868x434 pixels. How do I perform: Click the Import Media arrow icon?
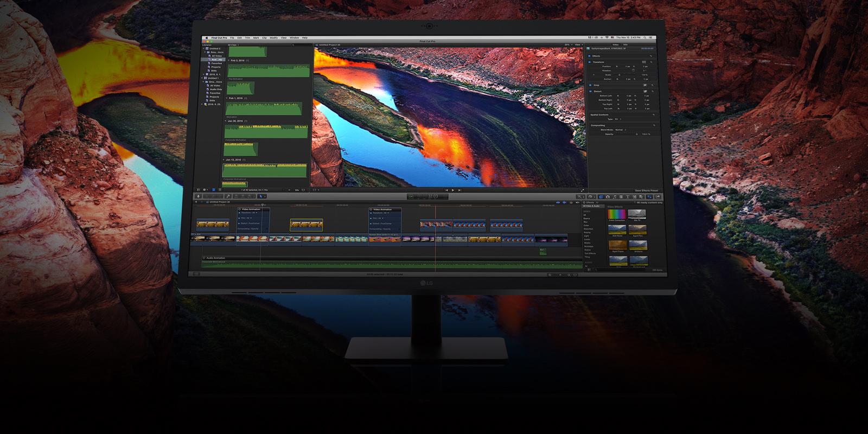coord(199,196)
